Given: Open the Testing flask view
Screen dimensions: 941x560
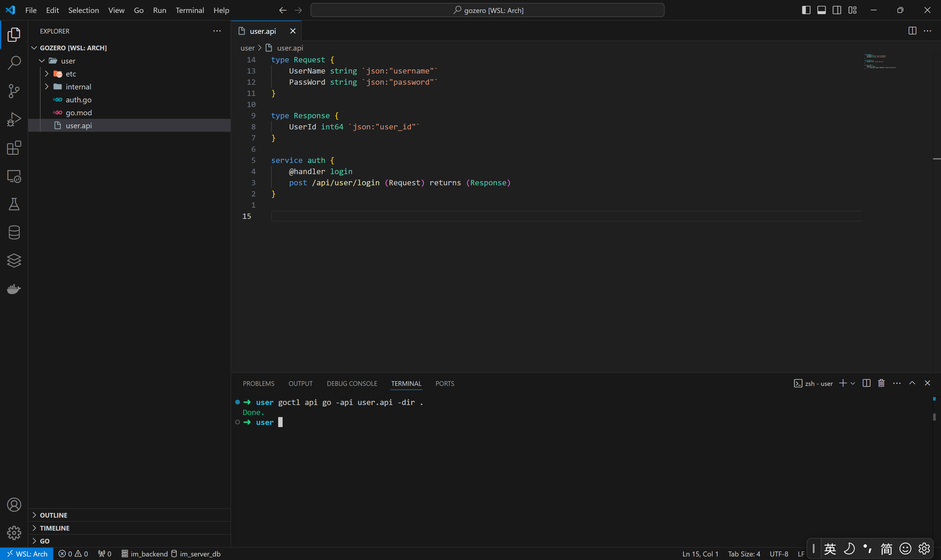Looking at the screenshot, I should pos(14,204).
